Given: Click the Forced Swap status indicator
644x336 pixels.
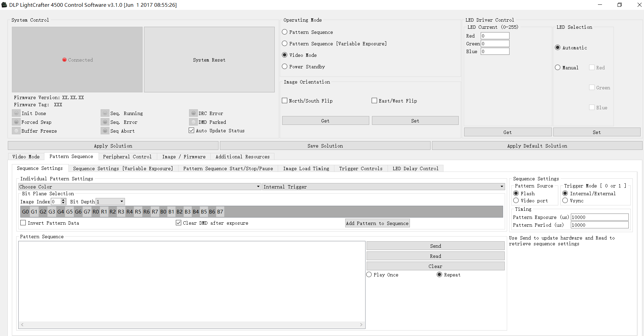Looking at the screenshot, I should tap(16, 122).
